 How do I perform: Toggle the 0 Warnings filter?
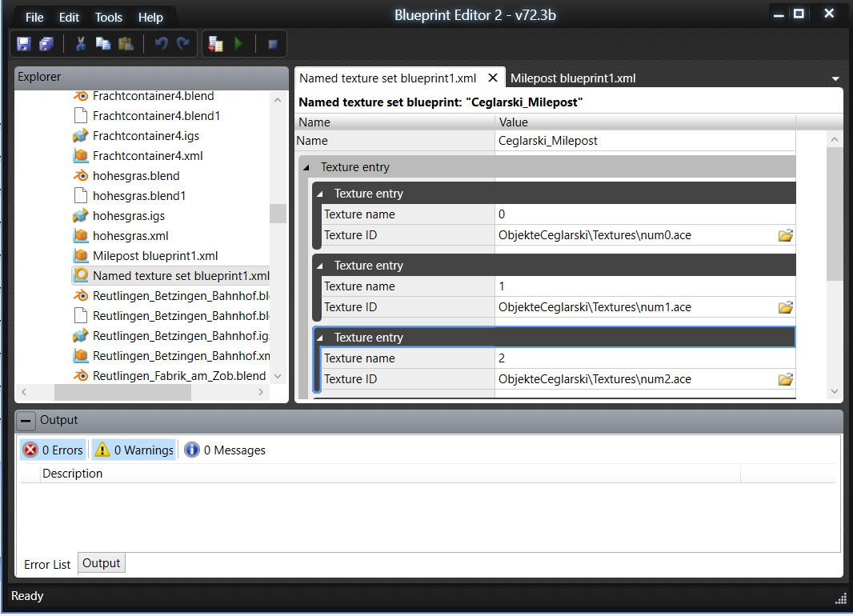pyautogui.click(x=134, y=450)
